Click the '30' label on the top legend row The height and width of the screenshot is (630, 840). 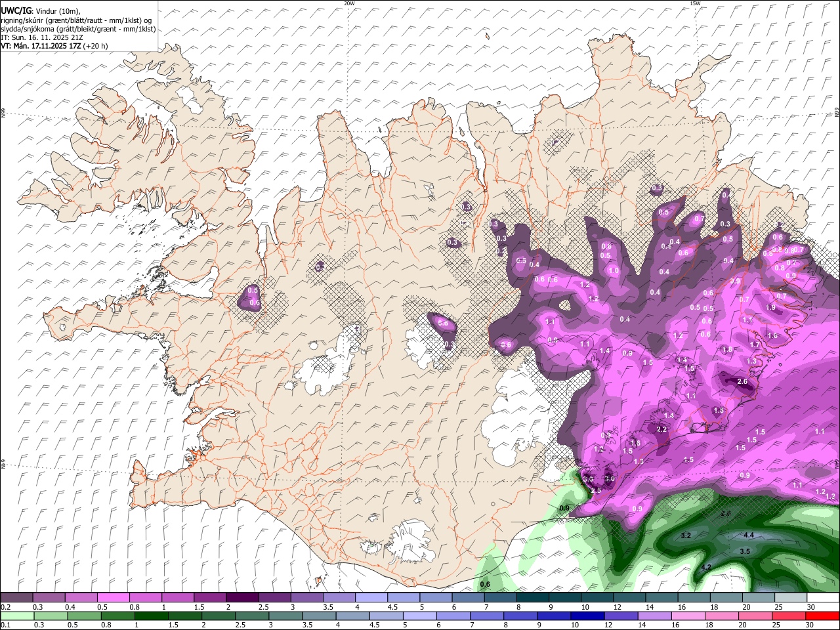pos(811,607)
